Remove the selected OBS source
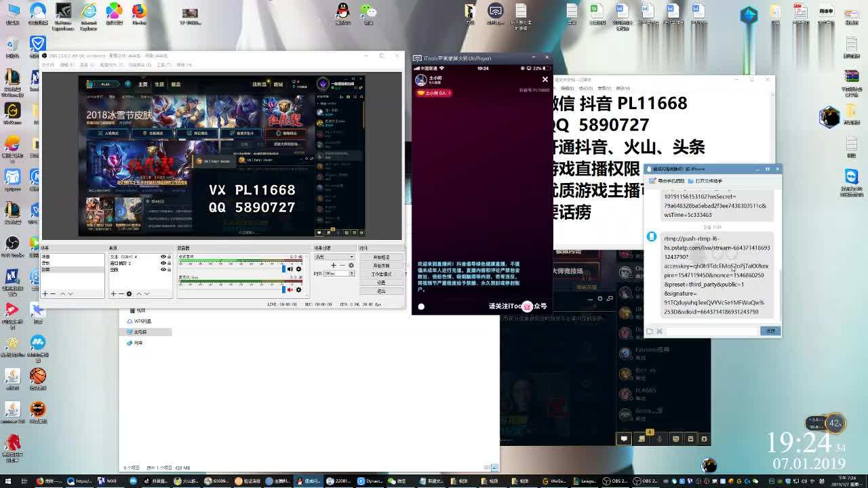The width and height of the screenshot is (868, 488). pos(121,293)
